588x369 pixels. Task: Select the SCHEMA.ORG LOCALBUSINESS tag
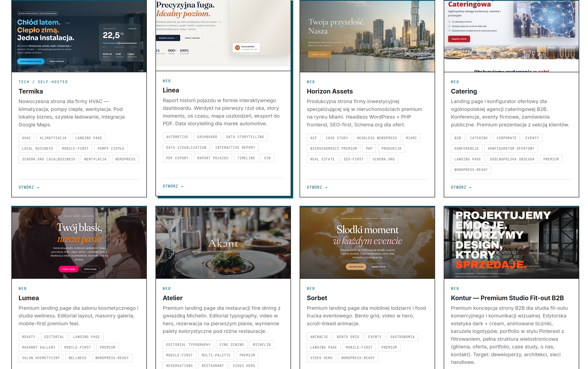[49, 159]
